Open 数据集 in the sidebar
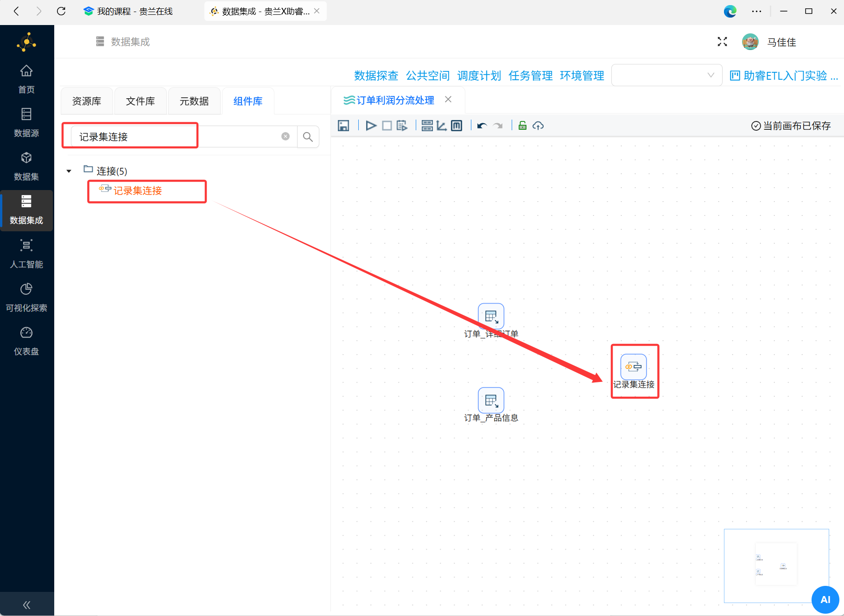Image resolution: width=844 pixels, height=616 pixels. click(26, 166)
